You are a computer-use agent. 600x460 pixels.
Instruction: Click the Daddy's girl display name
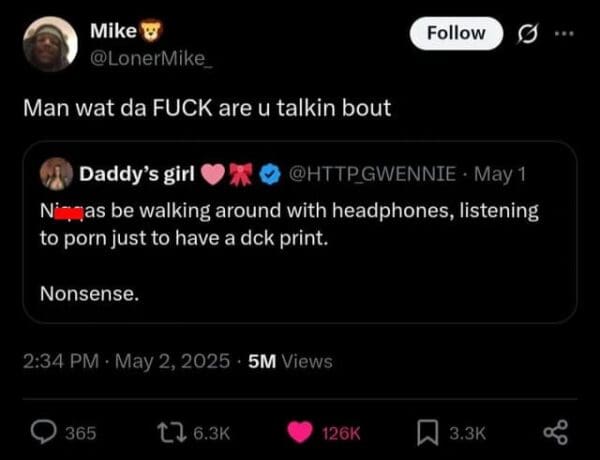coord(136,174)
